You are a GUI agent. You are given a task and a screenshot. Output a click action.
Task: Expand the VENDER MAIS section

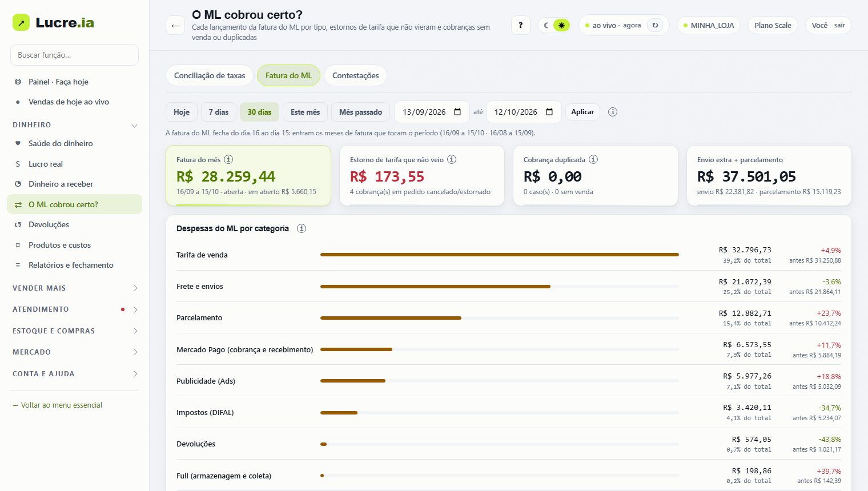pos(74,288)
